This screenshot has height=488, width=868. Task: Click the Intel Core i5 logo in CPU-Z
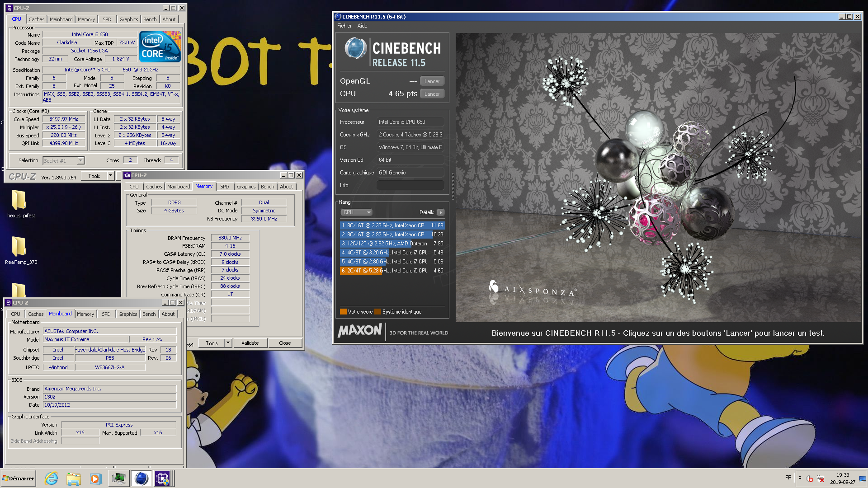pos(160,46)
